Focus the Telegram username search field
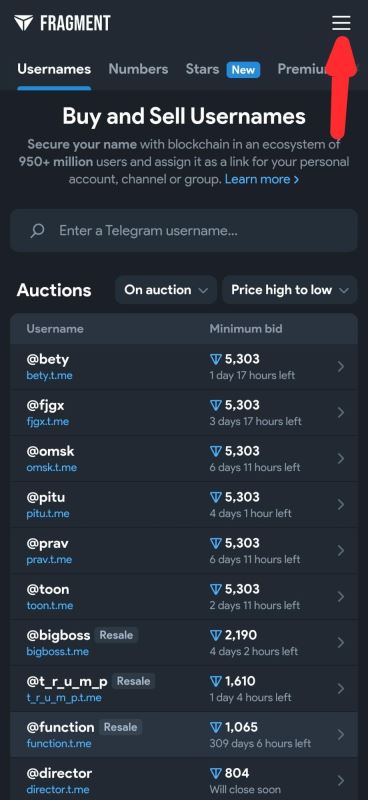The width and height of the screenshot is (368, 800). click(x=184, y=231)
